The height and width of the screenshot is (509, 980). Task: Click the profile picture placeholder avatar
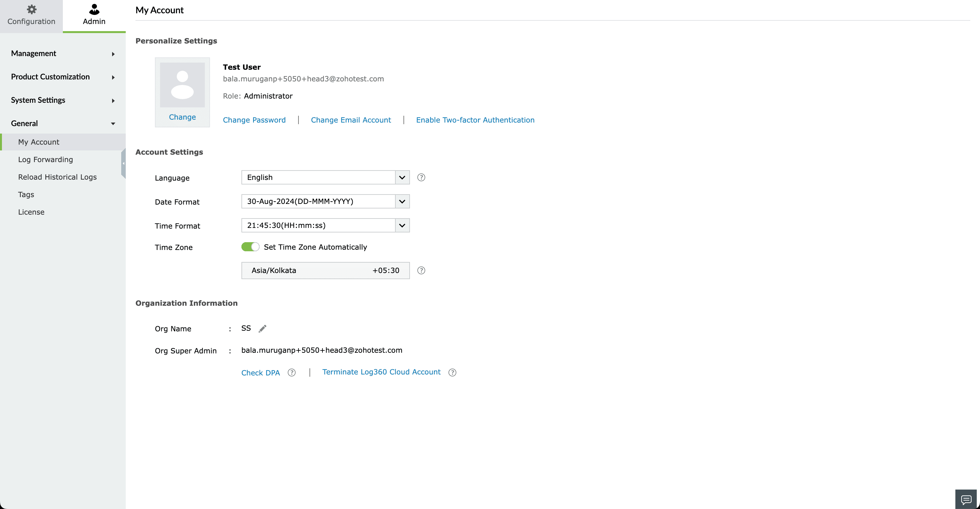pos(182,87)
